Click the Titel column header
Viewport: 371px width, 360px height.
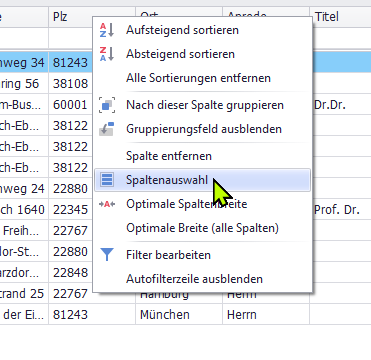click(x=340, y=17)
